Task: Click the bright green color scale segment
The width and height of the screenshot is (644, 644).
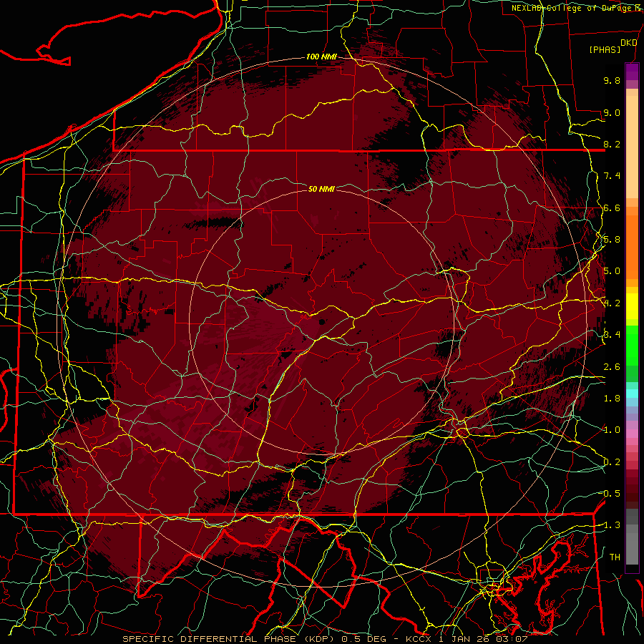Action: point(632,346)
